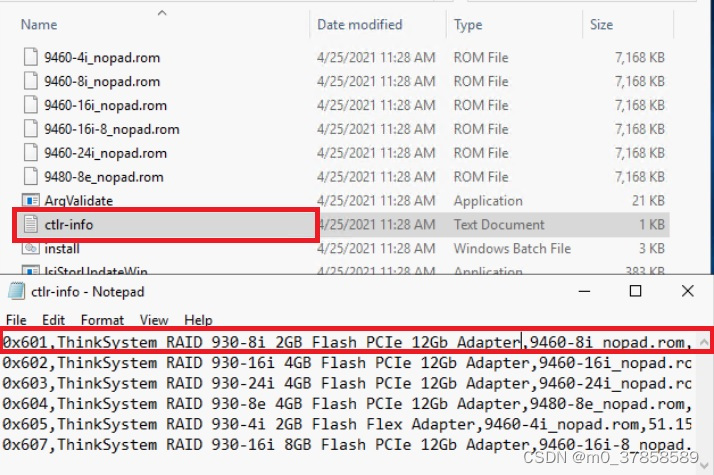Place cursor in the 0x605 line
The image size is (714, 475).
(x=347, y=424)
